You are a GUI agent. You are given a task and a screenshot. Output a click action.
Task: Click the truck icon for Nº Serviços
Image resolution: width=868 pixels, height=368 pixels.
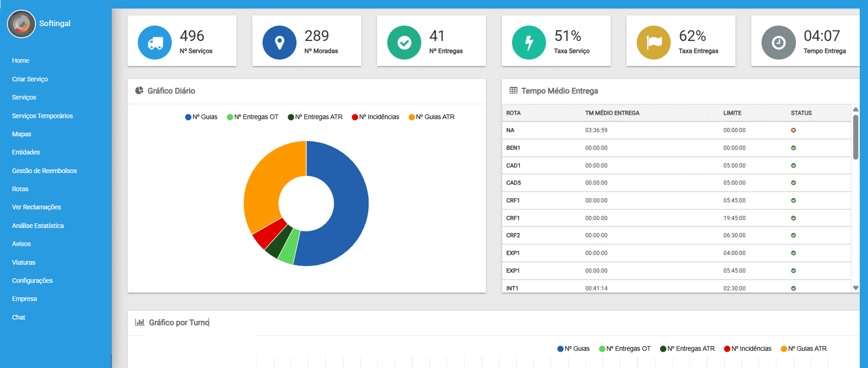[x=155, y=43]
